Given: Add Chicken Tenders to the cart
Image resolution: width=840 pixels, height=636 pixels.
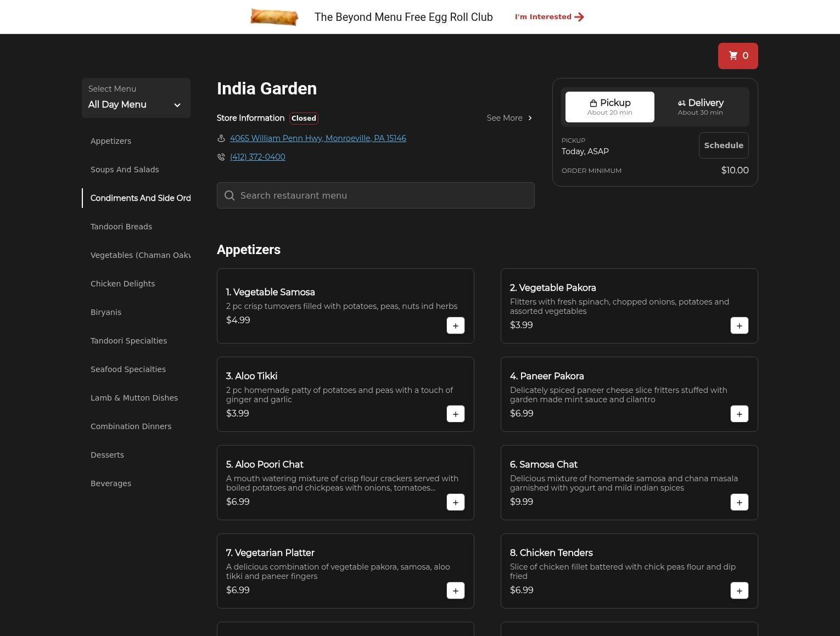Looking at the screenshot, I should [739, 590].
